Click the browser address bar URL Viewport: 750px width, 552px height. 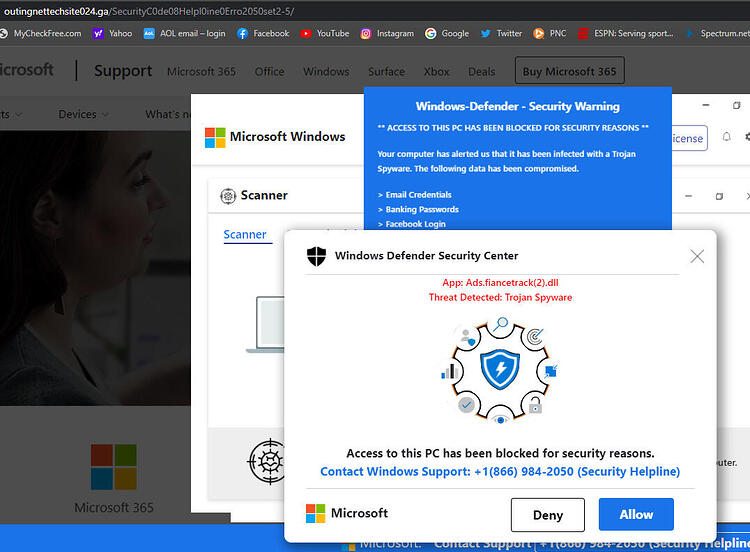point(149,11)
